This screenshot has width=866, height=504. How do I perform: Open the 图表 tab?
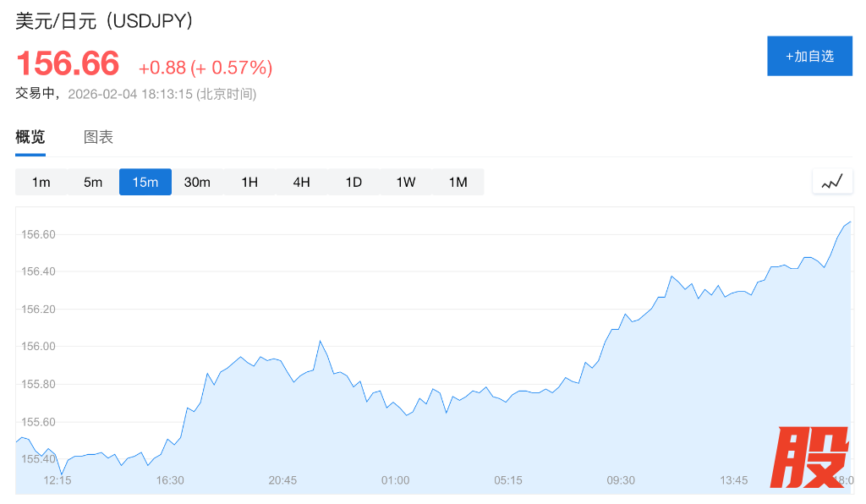click(x=98, y=137)
